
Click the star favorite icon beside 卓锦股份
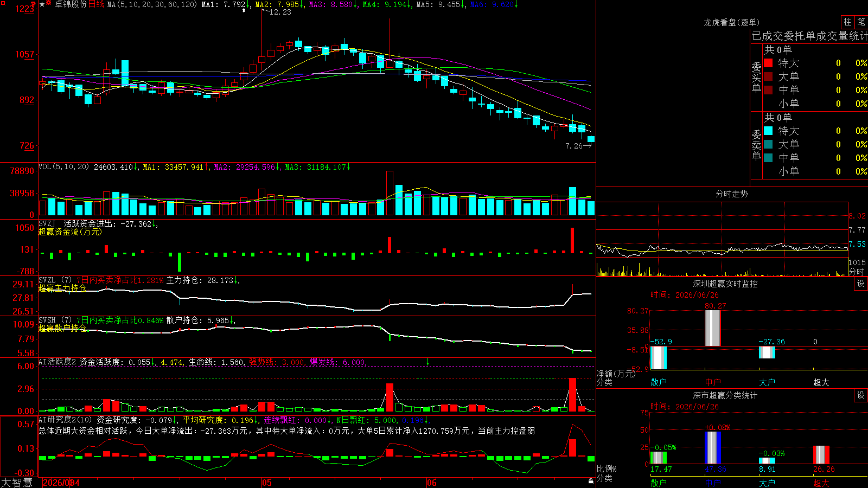pyautogui.click(x=42, y=4)
